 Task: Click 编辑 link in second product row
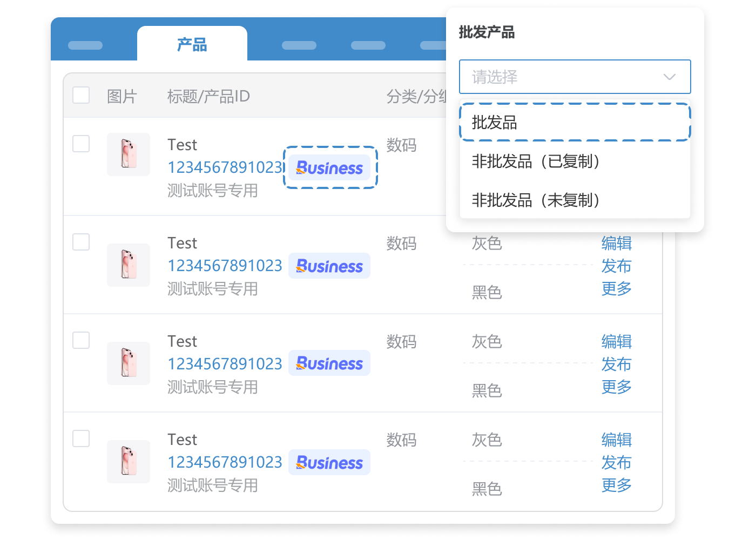click(x=616, y=244)
